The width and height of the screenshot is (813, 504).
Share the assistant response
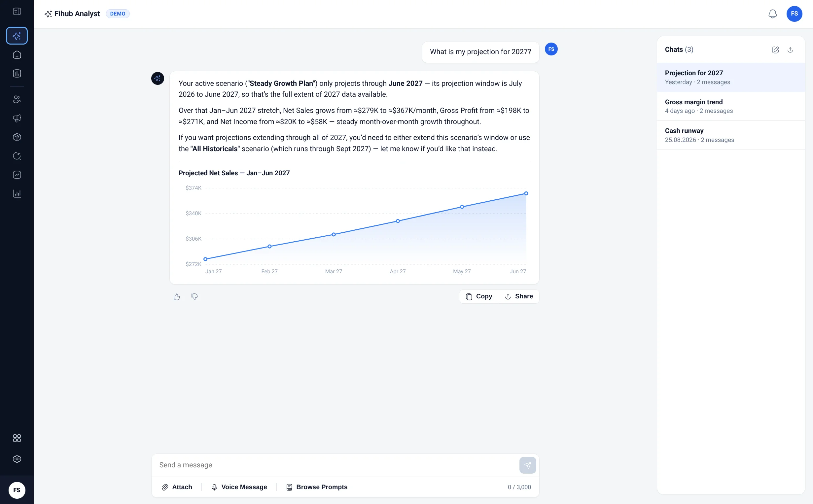(x=518, y=296)
